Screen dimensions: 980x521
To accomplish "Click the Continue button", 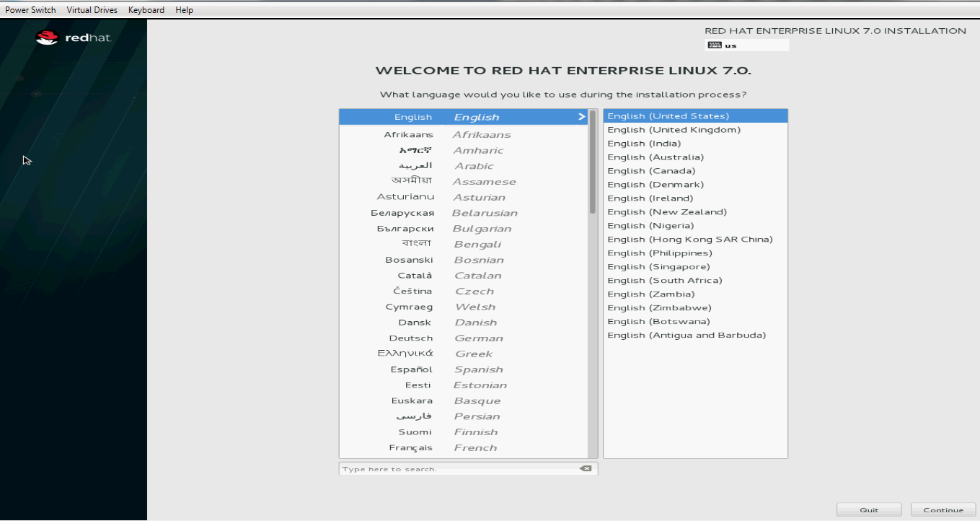I will coord(942,509).
